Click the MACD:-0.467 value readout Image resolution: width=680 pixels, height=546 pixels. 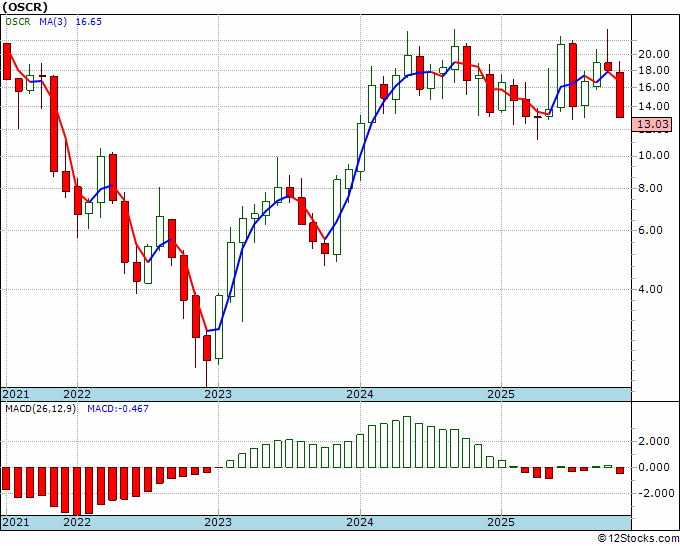[118, 409]
